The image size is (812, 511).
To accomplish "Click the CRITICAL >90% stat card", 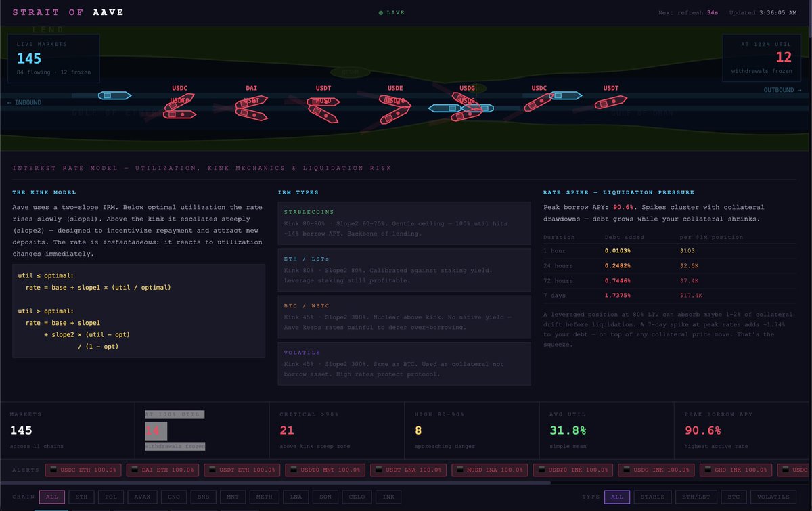I will pyautogui.click(x=336, y=430).
